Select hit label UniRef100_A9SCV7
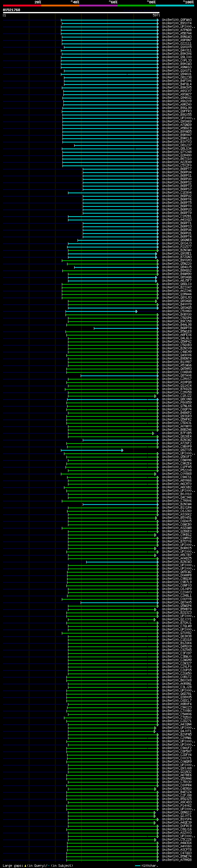This screenshot has height=868, width=197. click(x=177, y=91)
